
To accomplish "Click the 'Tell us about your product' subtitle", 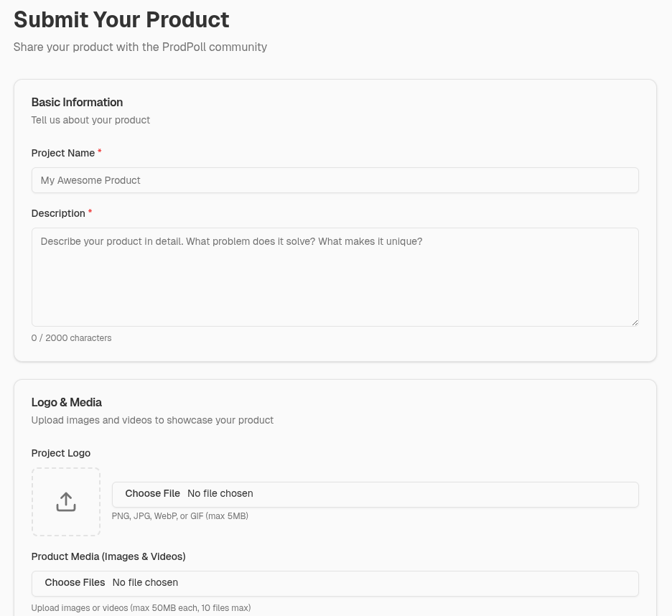I will click(x=90, y=120).
